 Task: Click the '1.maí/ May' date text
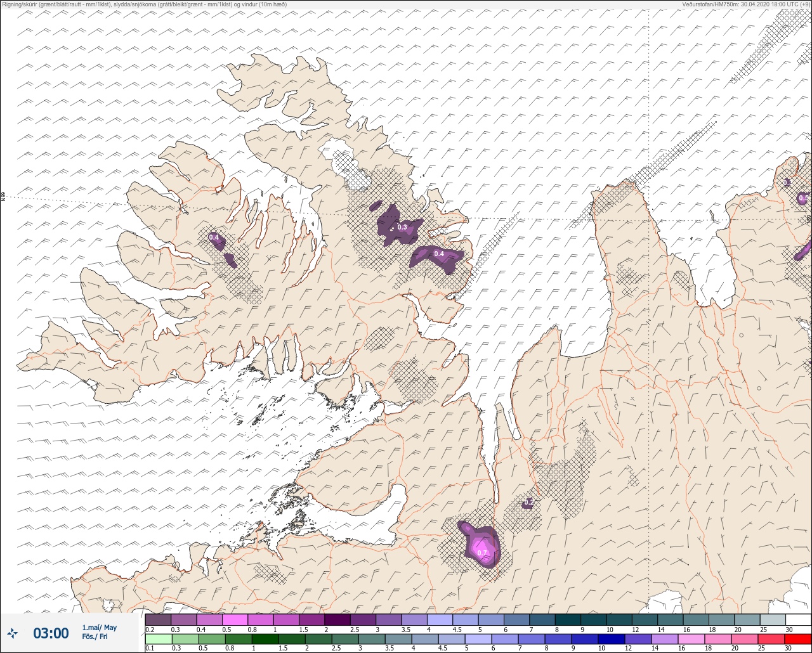coord(100,628)
